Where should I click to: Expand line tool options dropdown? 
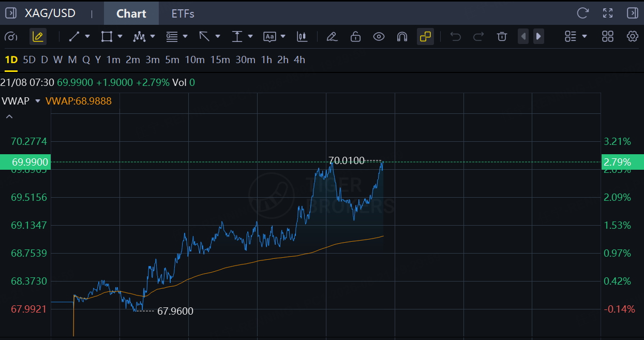[87, 36]
